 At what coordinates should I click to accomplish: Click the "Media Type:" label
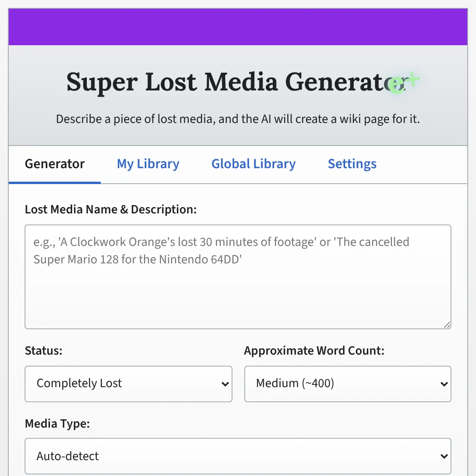tap(58, 424)
